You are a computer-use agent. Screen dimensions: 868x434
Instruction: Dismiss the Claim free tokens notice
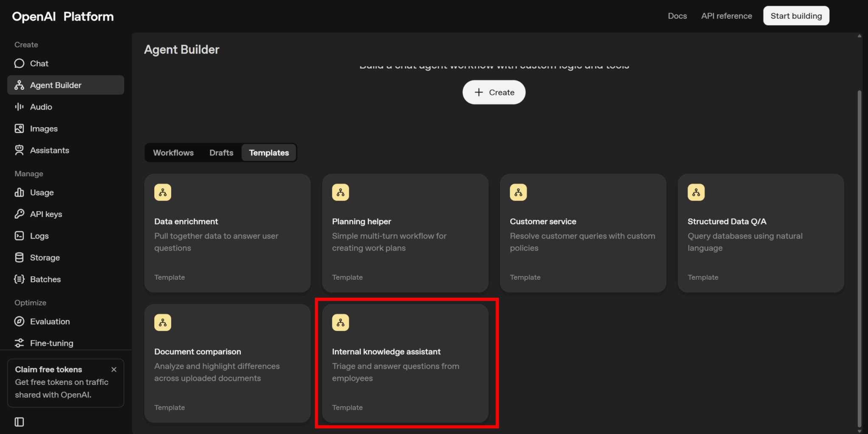pos(114,370)
